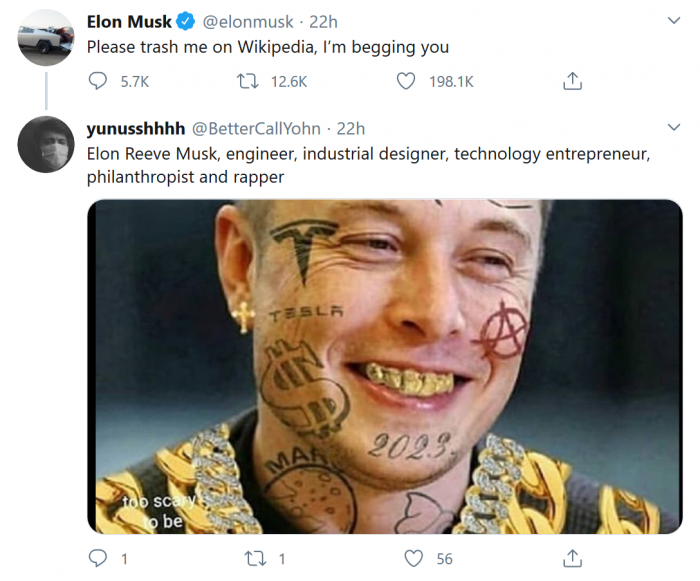This screenshot has height=581, width=700.
Task: Share yunusshhhh's tweet
Action: tap(573, 558)
